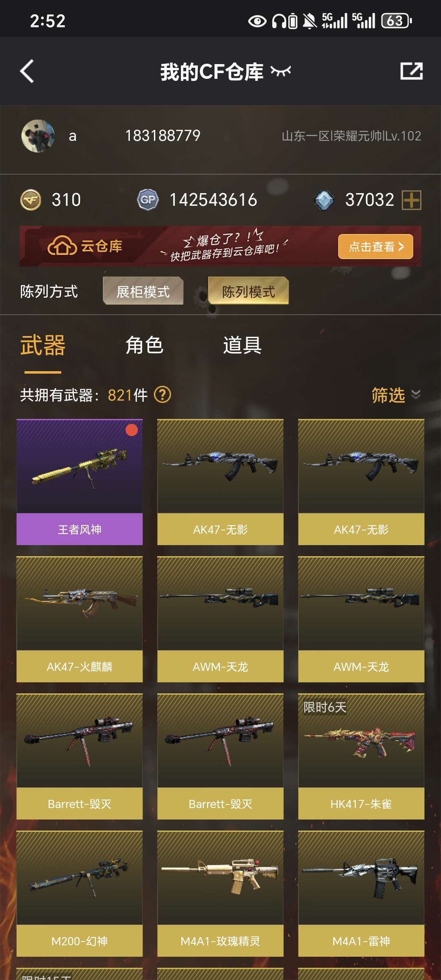Select the 道具 tab
Viewport: 441px width, 980px height.
pos(242,345)
